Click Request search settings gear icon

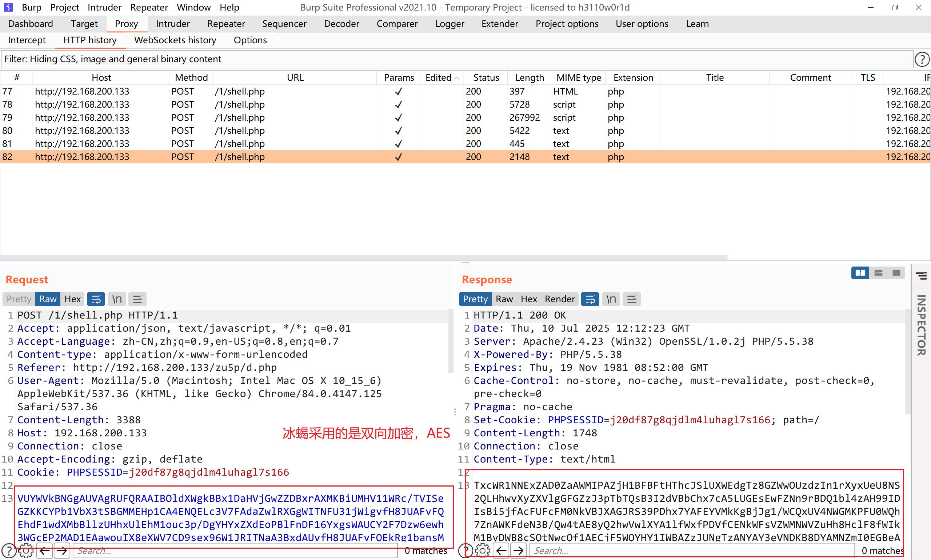[26, 551]
